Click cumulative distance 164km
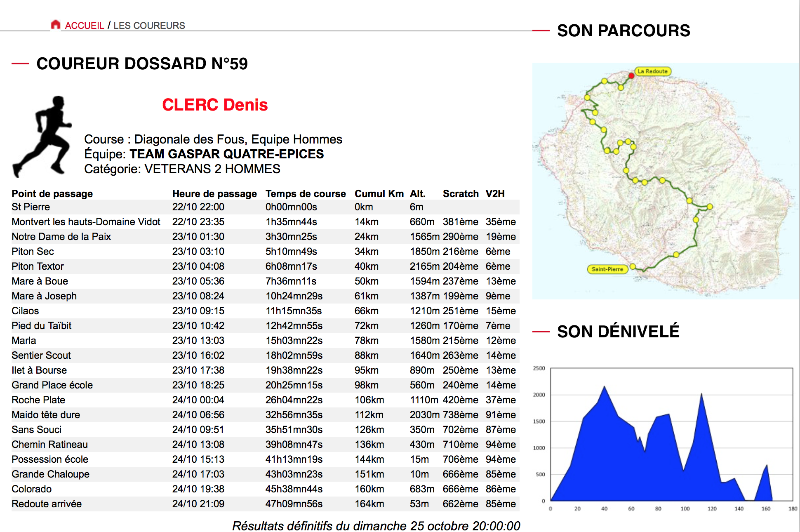800x532 pixels. pos(369,504)
